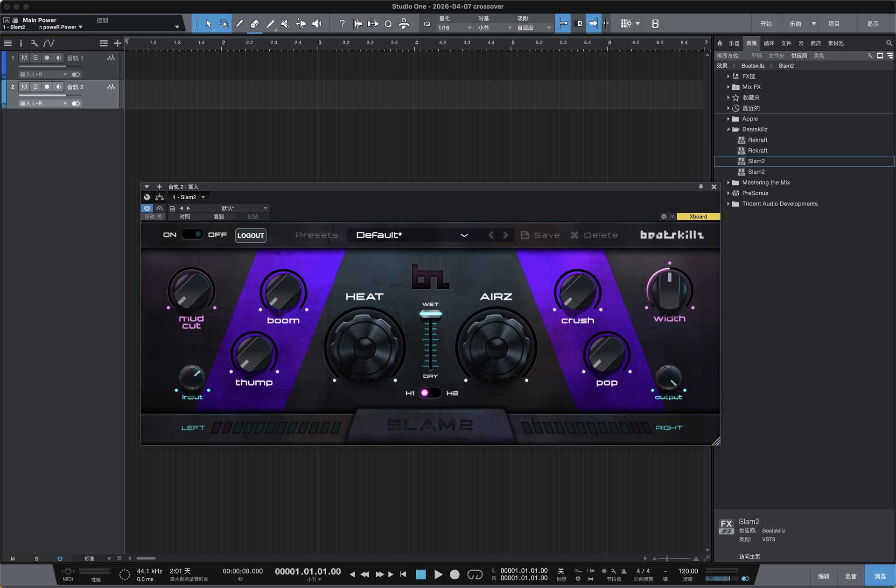Click the AIRZ knob
The height and width of the screenshot is (588, 896).
496,347
